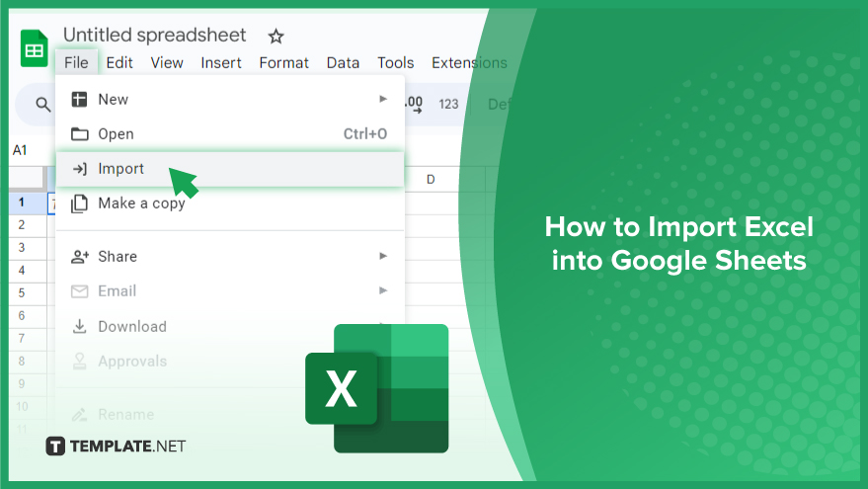Image resolution: width=868 pixels, height=489 pixels.
Task: Click the Open folder icon
Action: click(x=79, y=134)
